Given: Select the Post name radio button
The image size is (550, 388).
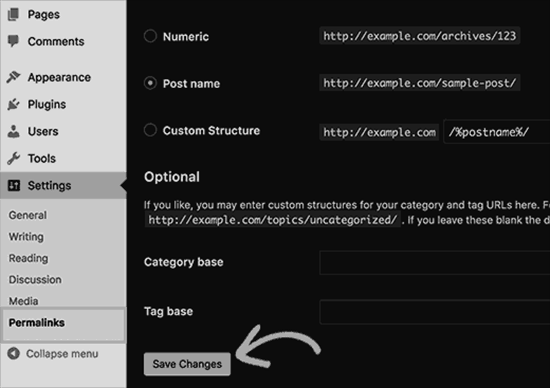Looking at the screenshot, I should 150,83.
